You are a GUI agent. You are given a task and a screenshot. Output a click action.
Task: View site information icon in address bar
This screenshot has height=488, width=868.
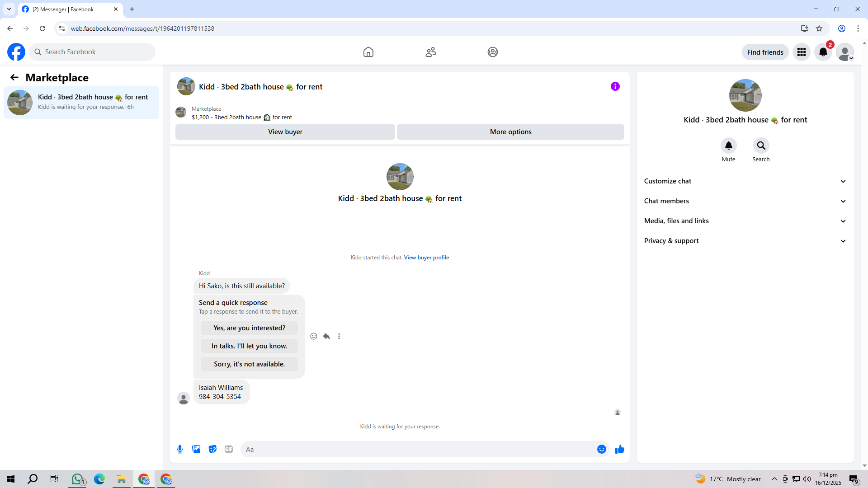coord(62,28)
